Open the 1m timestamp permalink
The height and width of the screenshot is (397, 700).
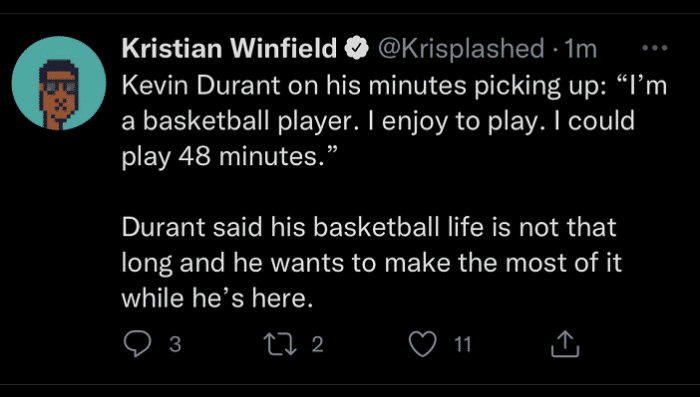pos(580,49)
